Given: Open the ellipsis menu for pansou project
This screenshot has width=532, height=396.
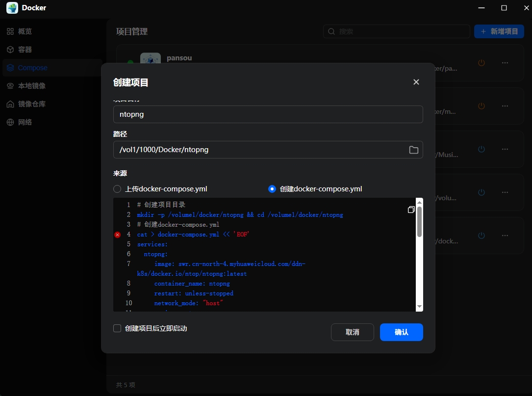Looking at the screenshot, I should pyautogui.click(x=505, y=63).
